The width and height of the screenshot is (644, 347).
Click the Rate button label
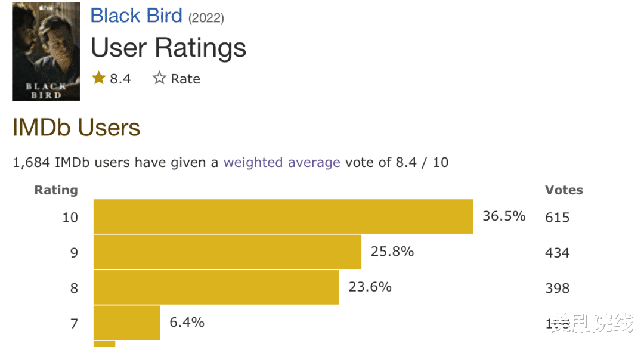(185, 79)
